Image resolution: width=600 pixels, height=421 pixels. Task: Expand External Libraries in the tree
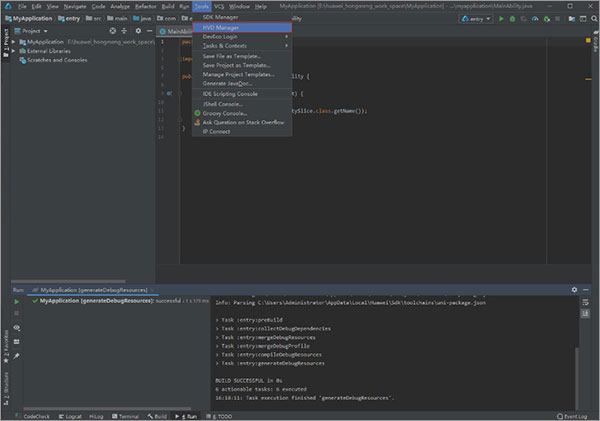[x=14, y=51]
